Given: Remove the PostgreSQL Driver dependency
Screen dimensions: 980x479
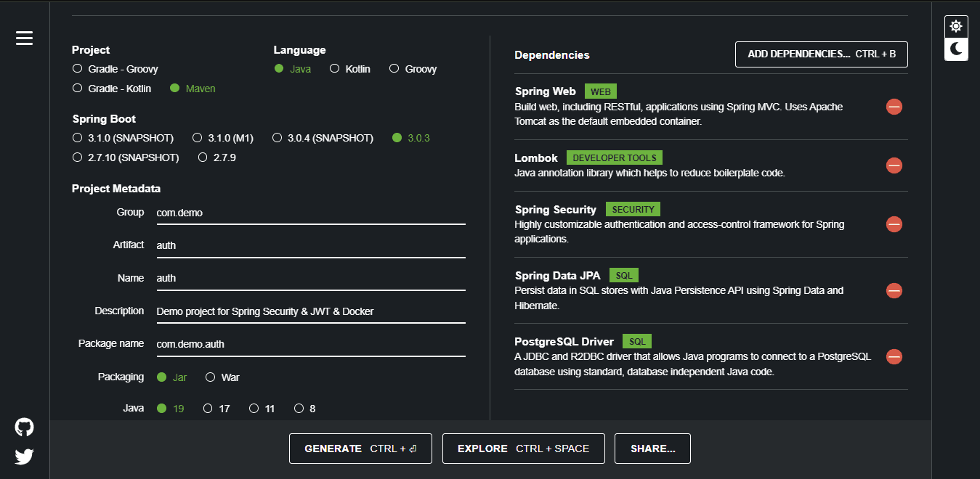Looking at the screenshot, I should coord(894,356).
